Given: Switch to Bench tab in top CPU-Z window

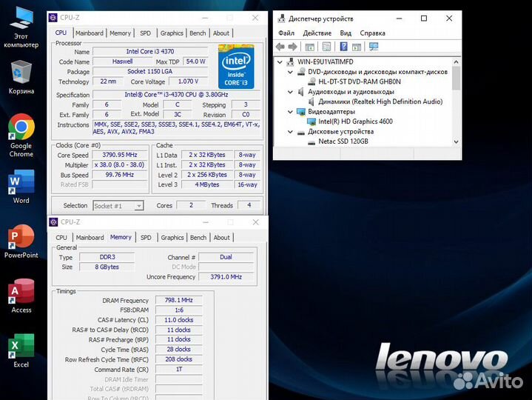Looking at the screenshot, I should click(198, 33).
